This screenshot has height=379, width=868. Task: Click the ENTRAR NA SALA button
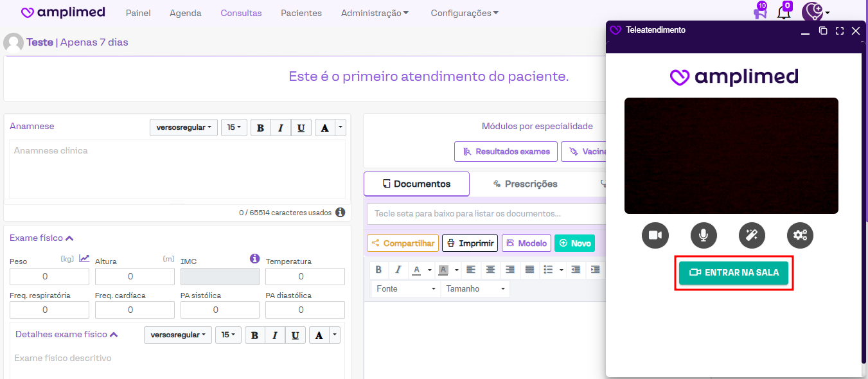[733, 272]
